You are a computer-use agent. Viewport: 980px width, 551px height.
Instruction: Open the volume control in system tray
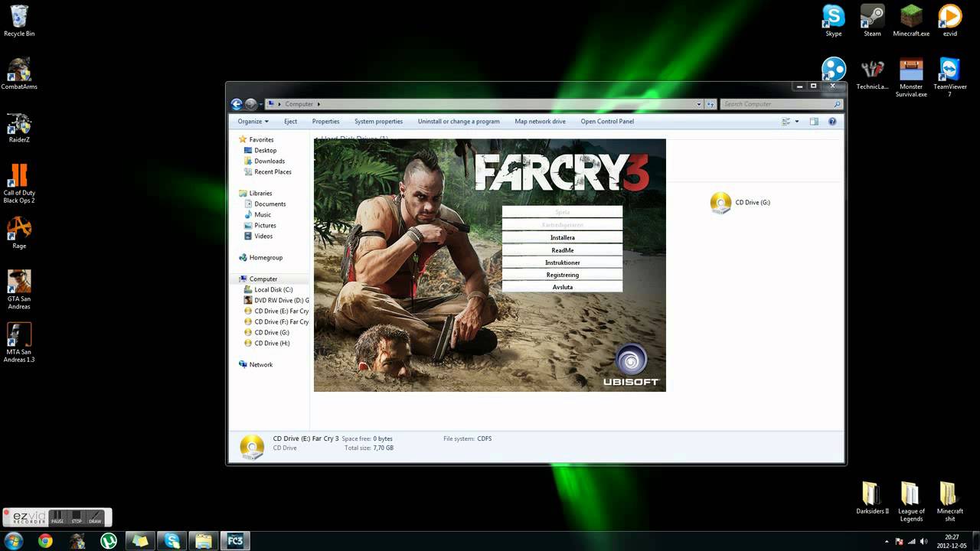924,541
